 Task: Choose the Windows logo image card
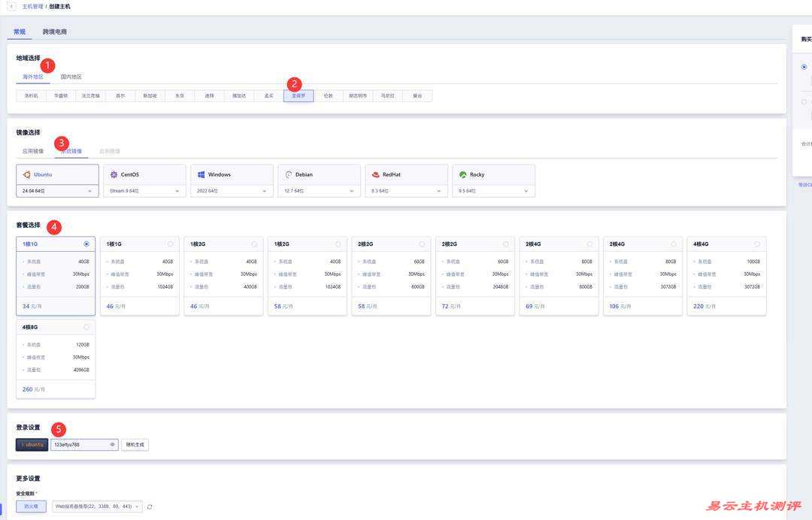pos(201,174)
